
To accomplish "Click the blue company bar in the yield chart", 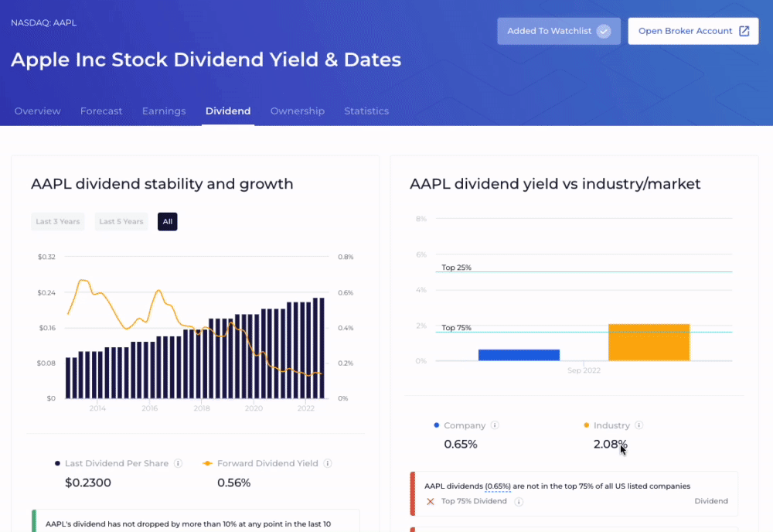I will point(519,355).
